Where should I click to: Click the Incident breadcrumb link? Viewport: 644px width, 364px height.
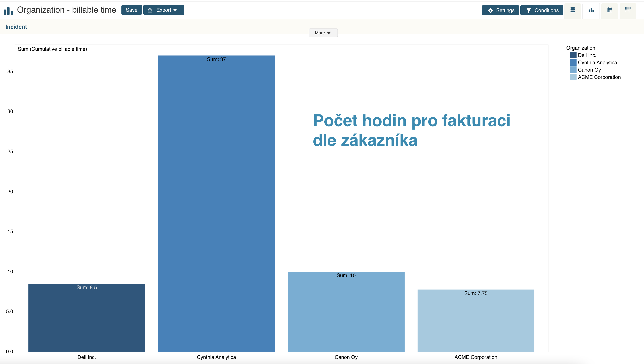(x=16, y=27)
